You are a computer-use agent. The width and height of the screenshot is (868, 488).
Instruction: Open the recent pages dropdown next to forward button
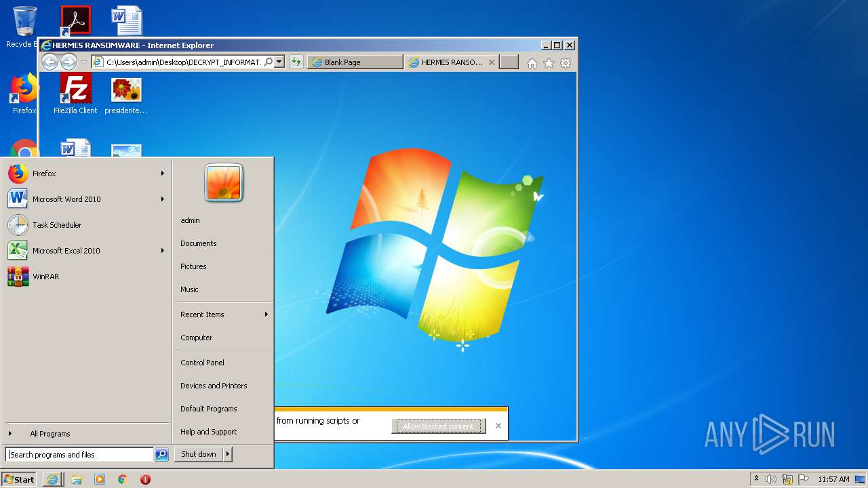click(83, 62)
